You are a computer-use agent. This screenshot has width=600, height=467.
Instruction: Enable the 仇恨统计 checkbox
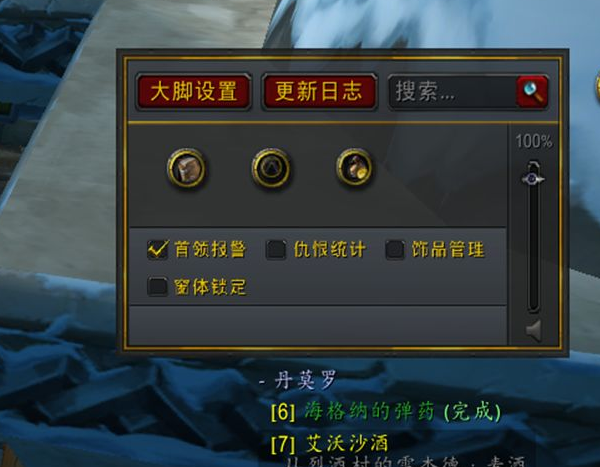(276, 250)
